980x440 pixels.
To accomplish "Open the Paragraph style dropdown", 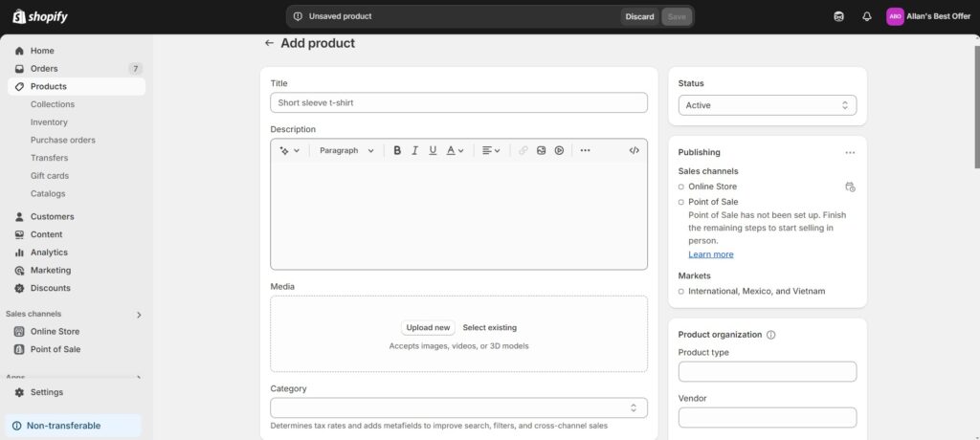I will coord(346,150).
